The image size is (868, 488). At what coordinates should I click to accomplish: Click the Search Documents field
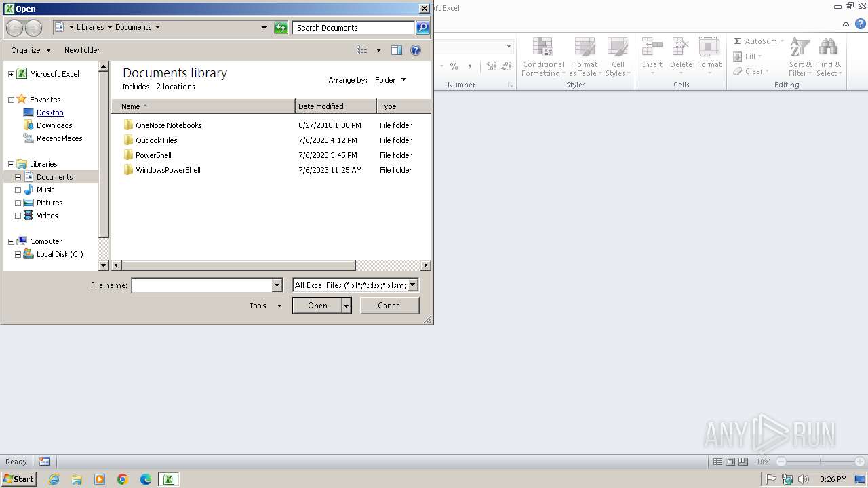click(354, 28)
